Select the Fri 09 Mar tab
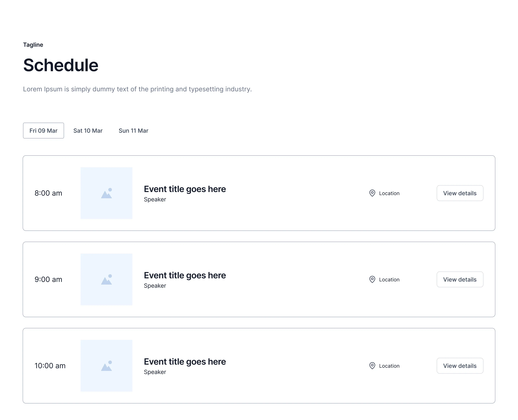The image size is (518, 420). pyautogui.click(x=44, y=131)
